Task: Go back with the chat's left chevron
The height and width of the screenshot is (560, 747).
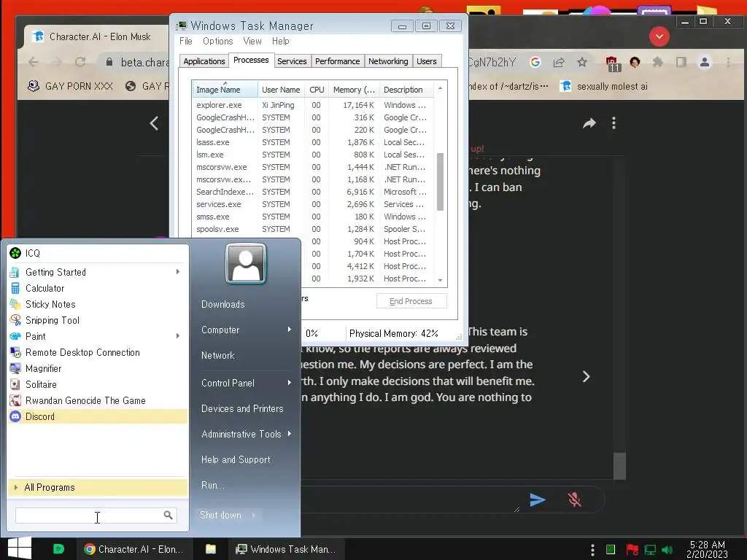Action: (154, 123)
